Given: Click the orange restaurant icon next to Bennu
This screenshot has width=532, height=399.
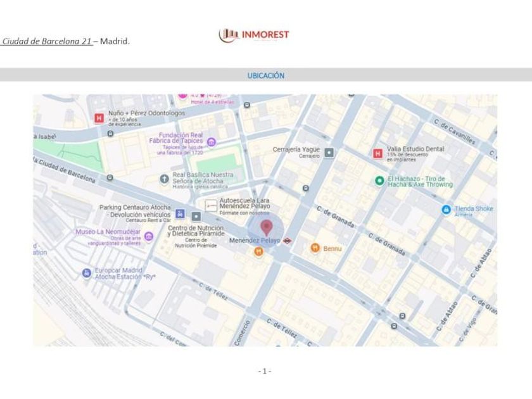Looking at the screenshot, I should (315, 248).
